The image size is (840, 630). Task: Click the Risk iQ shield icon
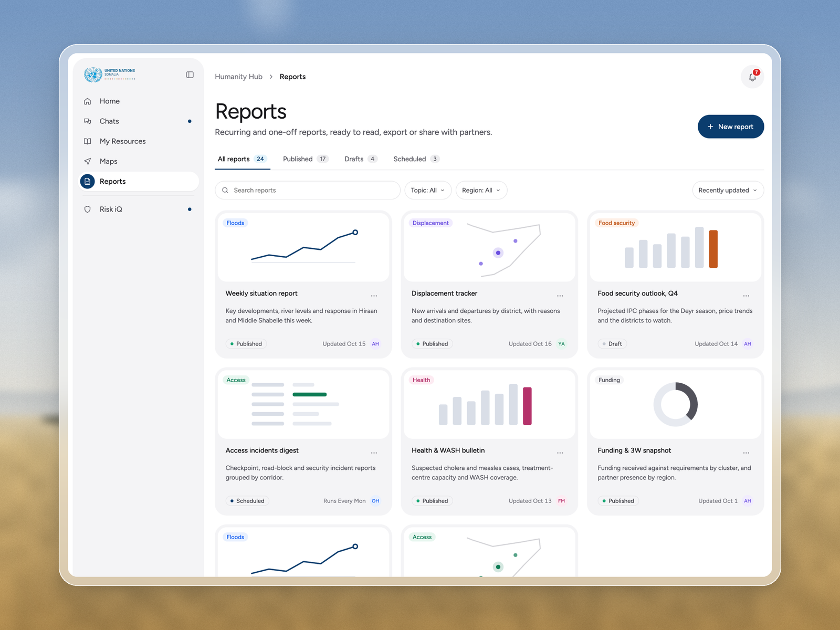(x=88, y=209)
